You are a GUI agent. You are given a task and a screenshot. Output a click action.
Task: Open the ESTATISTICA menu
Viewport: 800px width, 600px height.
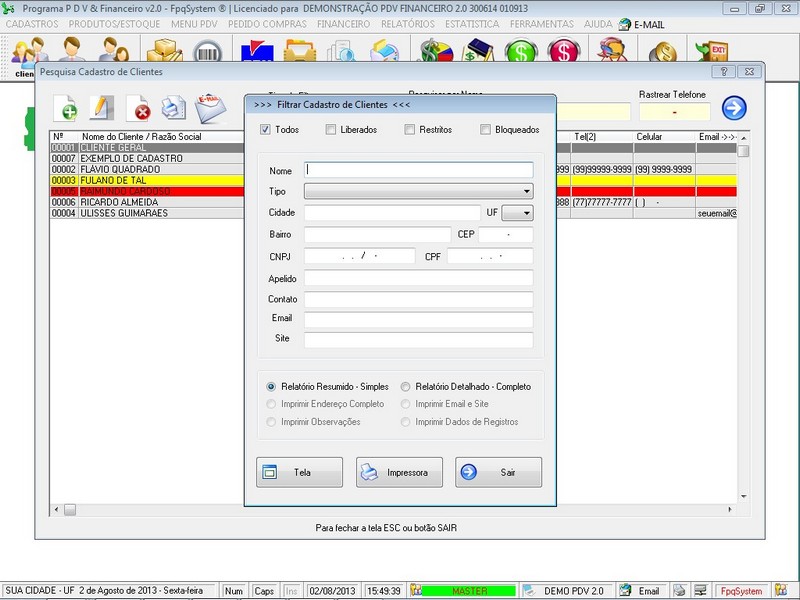pyautogui.click(x=472, y=24)
